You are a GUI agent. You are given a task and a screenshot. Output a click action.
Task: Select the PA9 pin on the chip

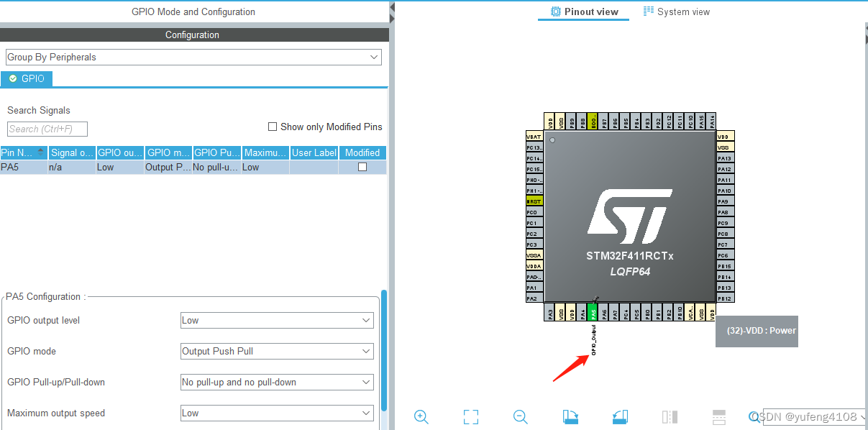(x=726, y=201)
